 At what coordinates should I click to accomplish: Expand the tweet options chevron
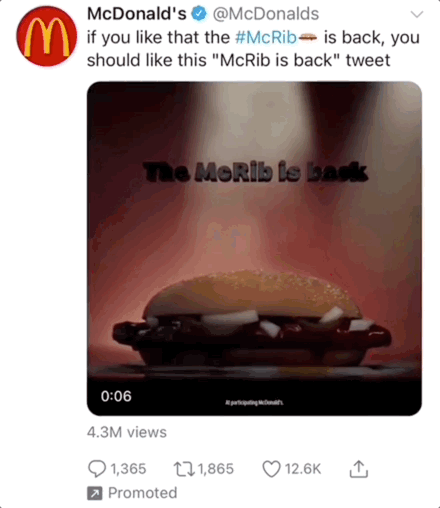tap(417, 14)
